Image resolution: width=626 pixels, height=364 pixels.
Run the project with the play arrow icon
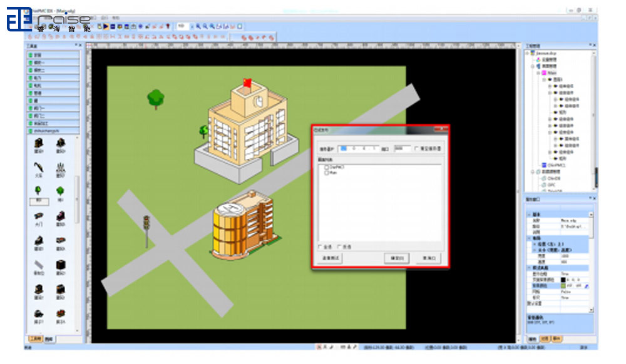point(106,27)
